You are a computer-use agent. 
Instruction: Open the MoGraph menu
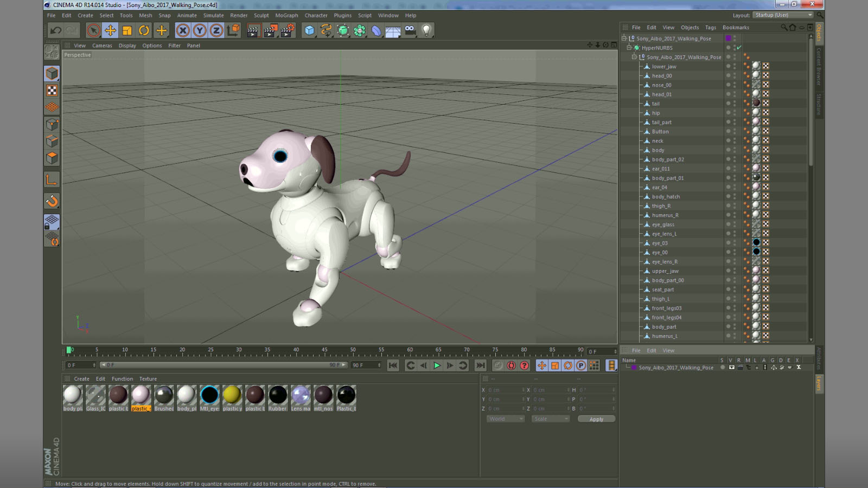(286, 15)
